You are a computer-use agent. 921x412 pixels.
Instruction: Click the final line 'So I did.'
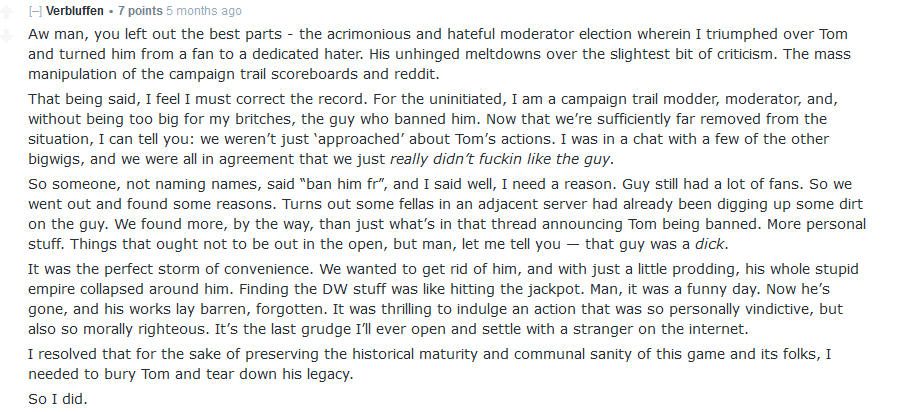pos(58,399)
